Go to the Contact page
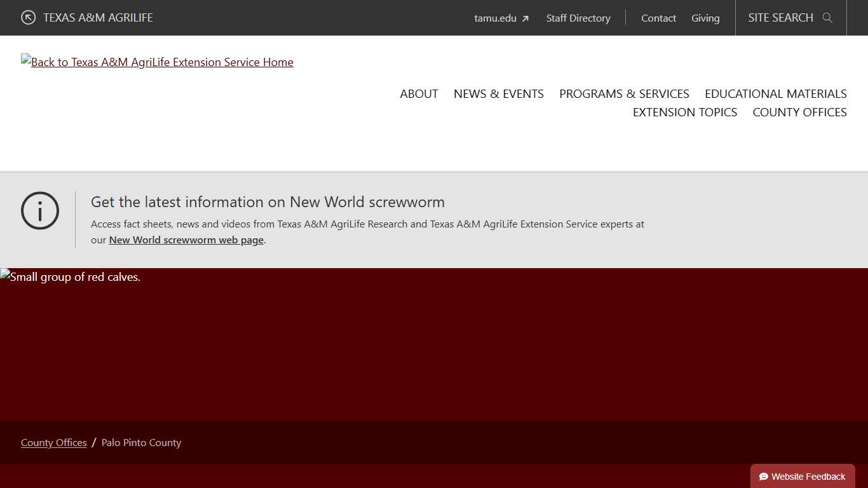The height and width of the screenshot is (488, 868). (658, 18)
